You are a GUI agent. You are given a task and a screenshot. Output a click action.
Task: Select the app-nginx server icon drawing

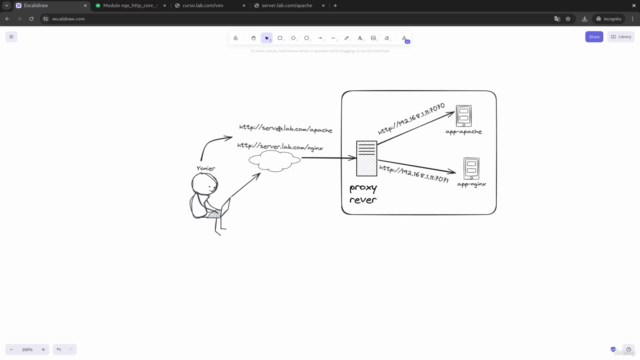click(471, 169)
